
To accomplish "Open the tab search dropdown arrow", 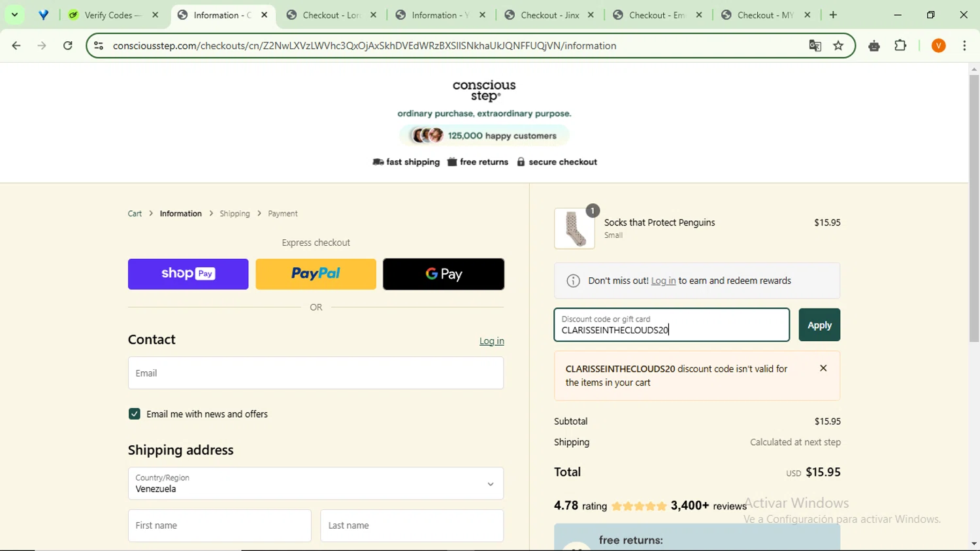I will point(14,14).
